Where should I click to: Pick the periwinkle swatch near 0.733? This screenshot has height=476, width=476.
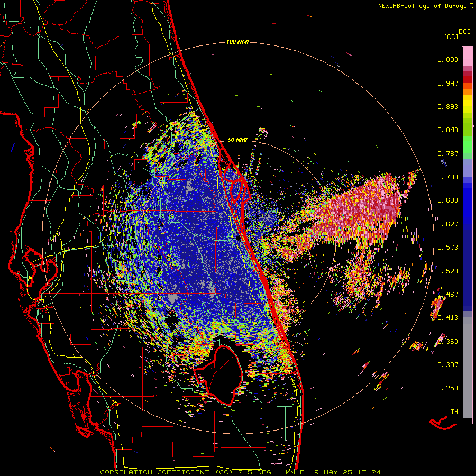point(467,171)
